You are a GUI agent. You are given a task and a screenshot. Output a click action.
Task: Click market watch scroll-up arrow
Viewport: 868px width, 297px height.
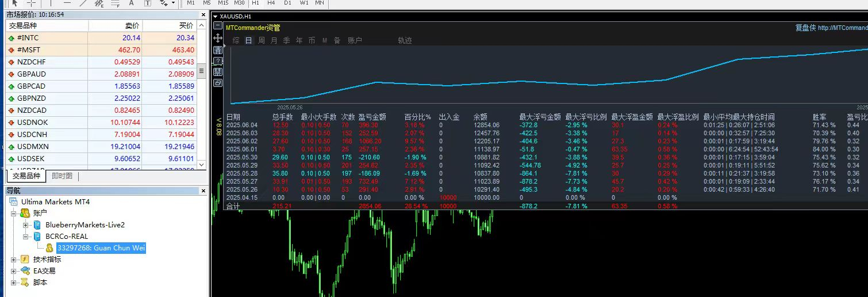(x=202, y=26)
